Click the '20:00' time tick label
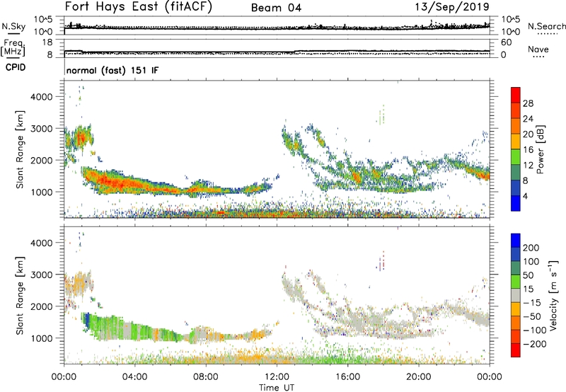 pyautogui.click(x=418, y=377)
